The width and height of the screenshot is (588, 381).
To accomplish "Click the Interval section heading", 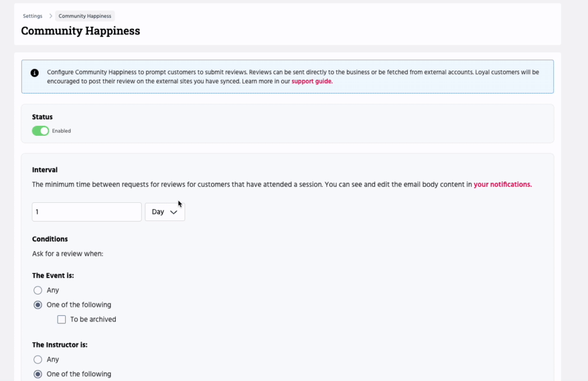I will click(45, 170).
